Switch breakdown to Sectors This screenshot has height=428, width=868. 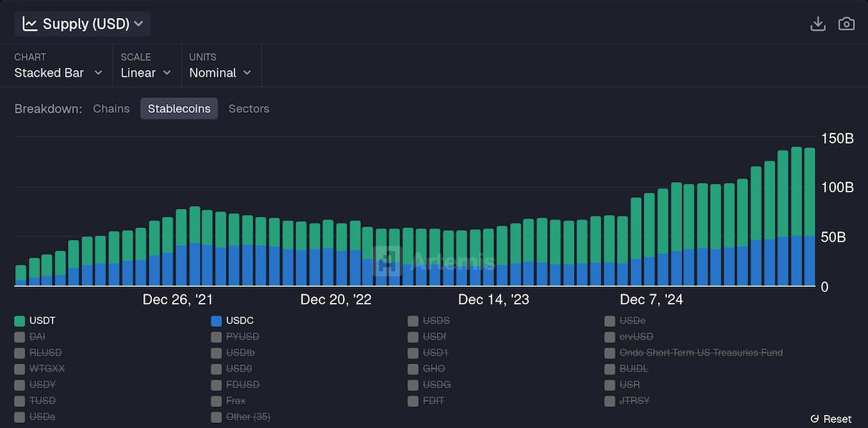tap(249, 108)
